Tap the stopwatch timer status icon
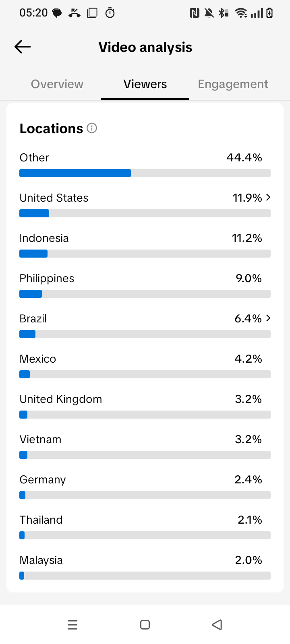The width and height of the screenshot is (290, 644). 110,13
